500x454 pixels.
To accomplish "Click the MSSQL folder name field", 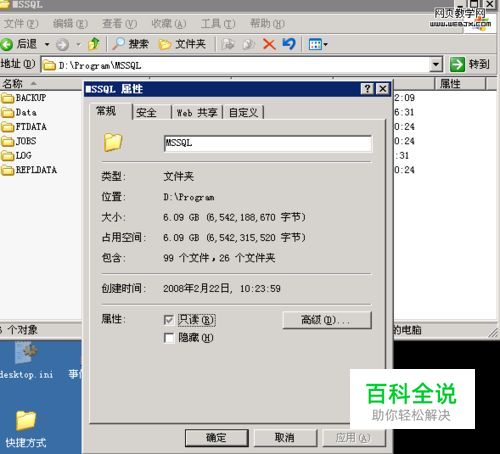I will click(268, 143).
